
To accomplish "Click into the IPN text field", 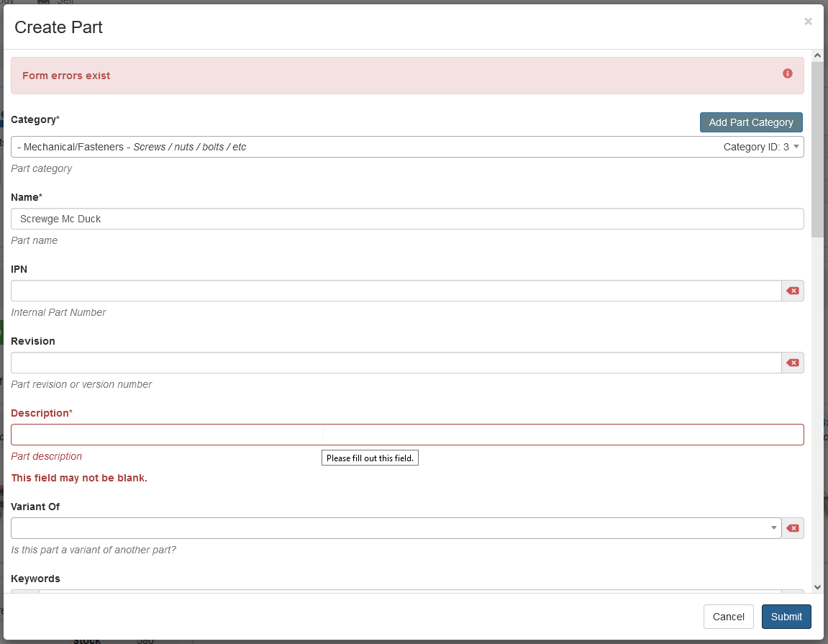I will click(x=396, y=291).
